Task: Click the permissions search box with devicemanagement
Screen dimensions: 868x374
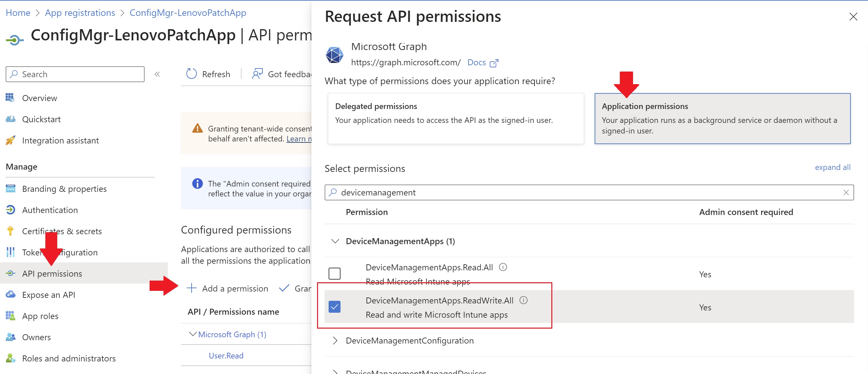Action: click(589, 192)
